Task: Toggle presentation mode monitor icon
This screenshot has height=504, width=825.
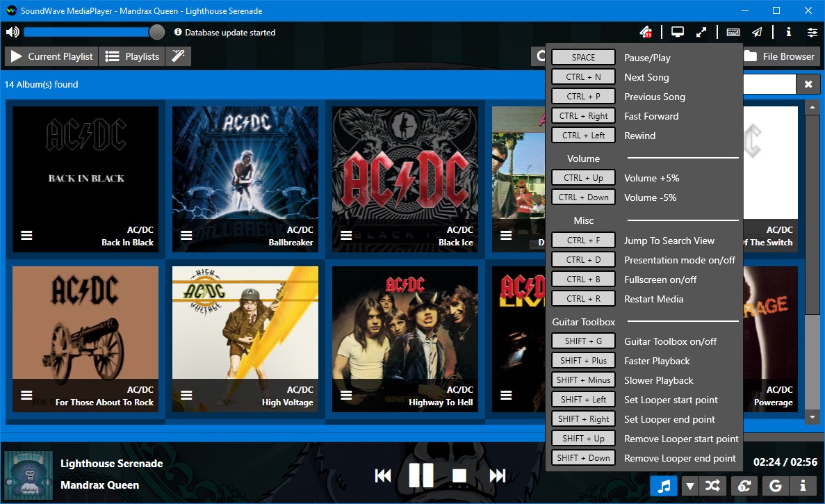Action: pyautogui.click(x=678, y=32)
